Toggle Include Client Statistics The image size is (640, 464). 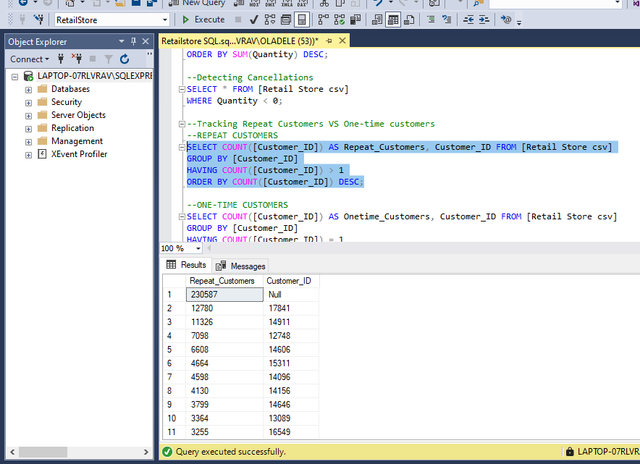(x=356, y=20)
